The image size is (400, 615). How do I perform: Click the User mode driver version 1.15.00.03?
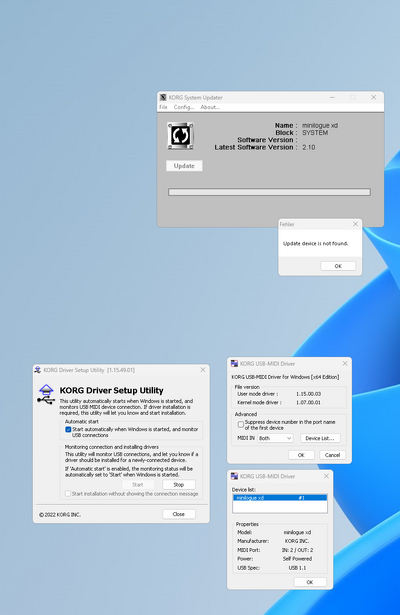click(x=308, y=394)
